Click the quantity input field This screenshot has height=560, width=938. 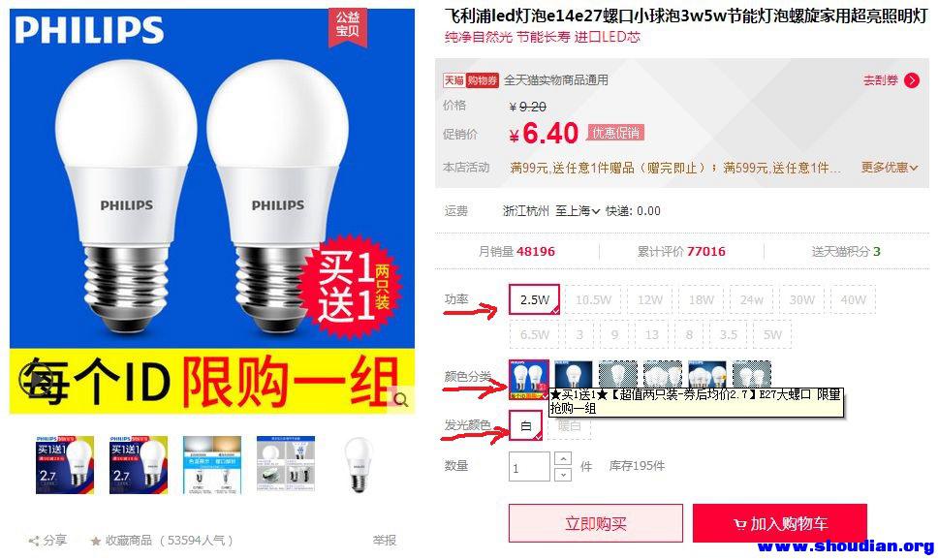[529, 467]
